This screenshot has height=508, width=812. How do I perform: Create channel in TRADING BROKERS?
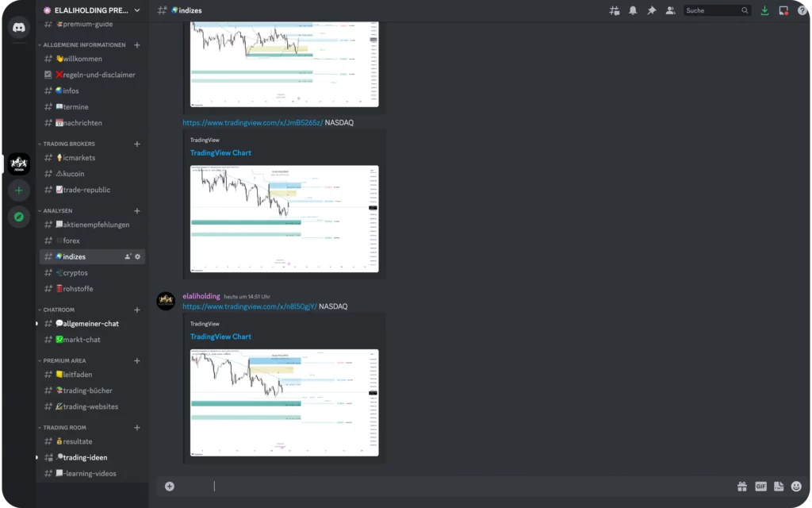coord(137,144)
